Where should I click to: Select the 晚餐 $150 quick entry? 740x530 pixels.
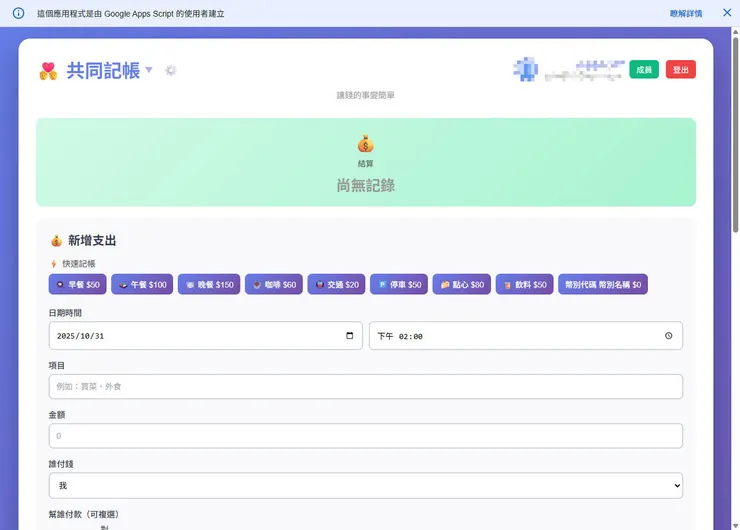(209, 284)
